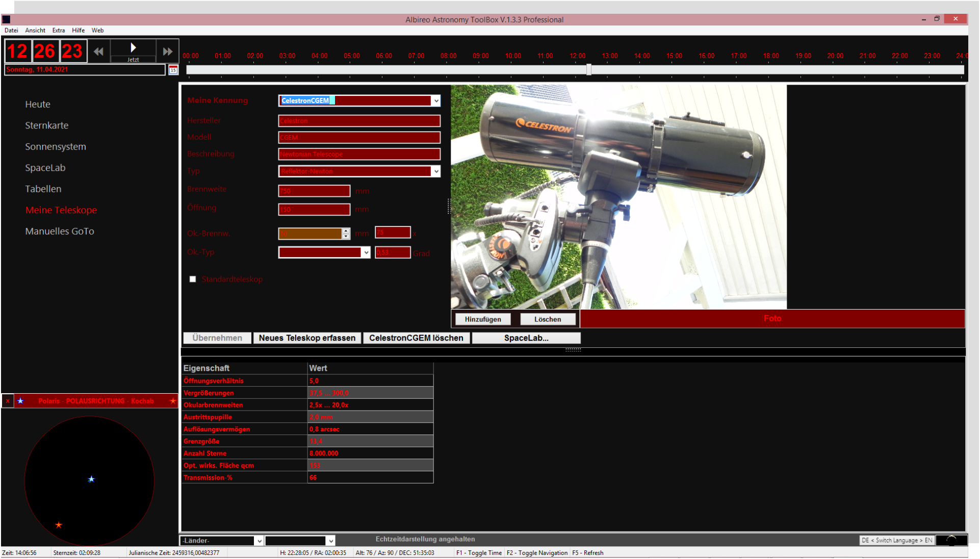Screen dimensions: 980x559
Task: Toggle the Standardteleskop checkbox
Action: 193,279
